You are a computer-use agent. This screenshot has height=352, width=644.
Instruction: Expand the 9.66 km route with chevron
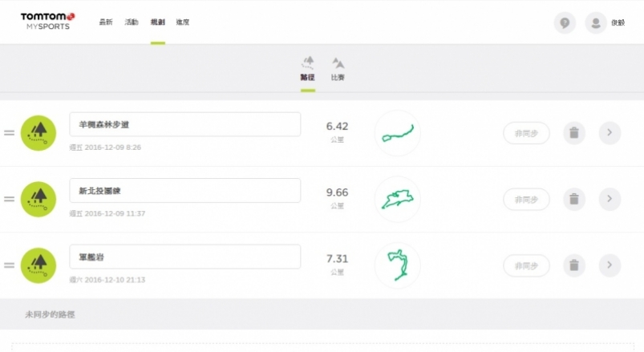[x=610, y=199]
